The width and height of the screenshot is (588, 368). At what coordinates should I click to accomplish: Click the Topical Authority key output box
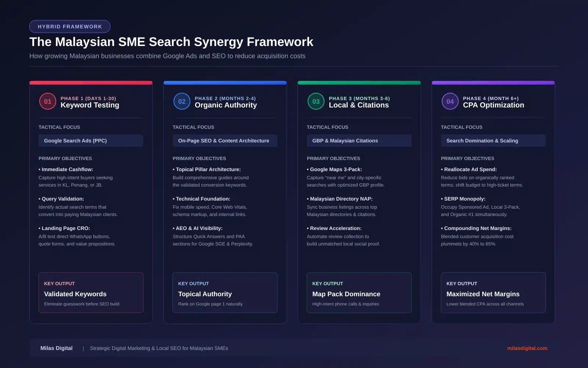click(x=225, y=293)
